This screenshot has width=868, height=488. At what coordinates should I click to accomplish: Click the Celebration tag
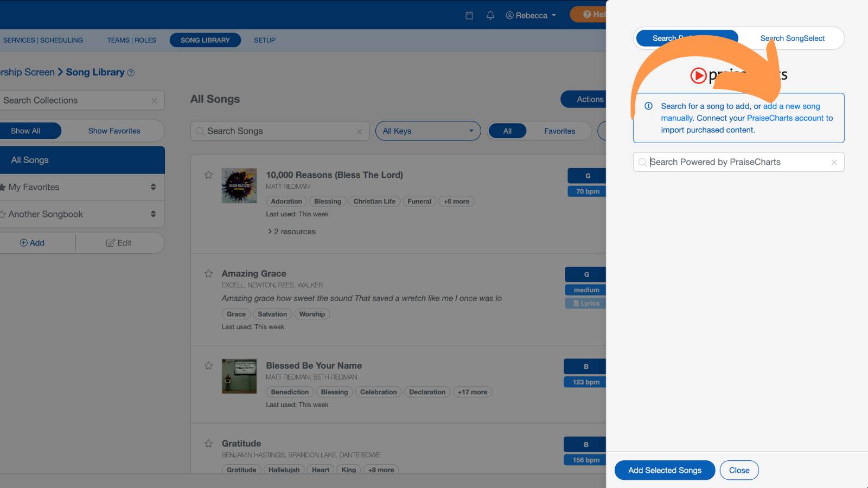point(379,392)
